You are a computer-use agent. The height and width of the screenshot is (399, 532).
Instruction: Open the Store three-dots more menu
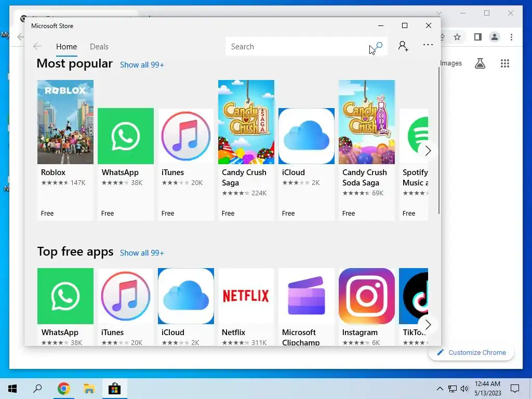(x=428, y=45)
